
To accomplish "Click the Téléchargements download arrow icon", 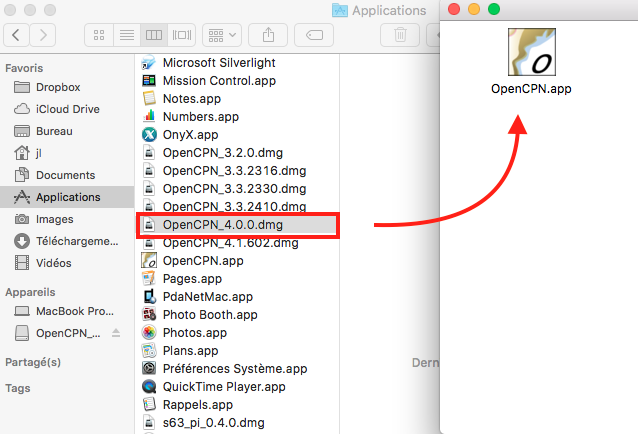I will pyautogui.click(x=22, y=241).
